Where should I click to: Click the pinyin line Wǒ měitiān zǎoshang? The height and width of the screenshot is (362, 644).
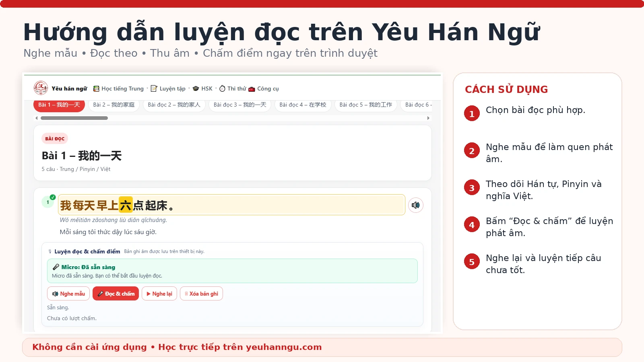[x=113, y=220]
